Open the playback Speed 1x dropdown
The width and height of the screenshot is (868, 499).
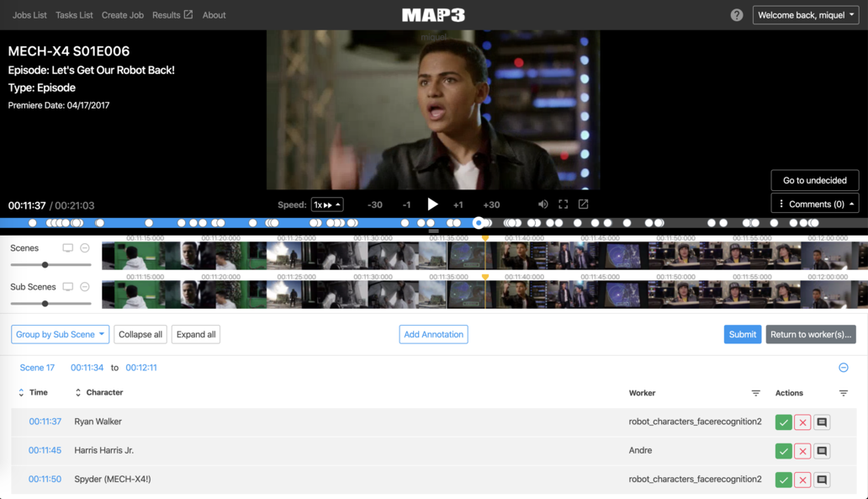327,204
